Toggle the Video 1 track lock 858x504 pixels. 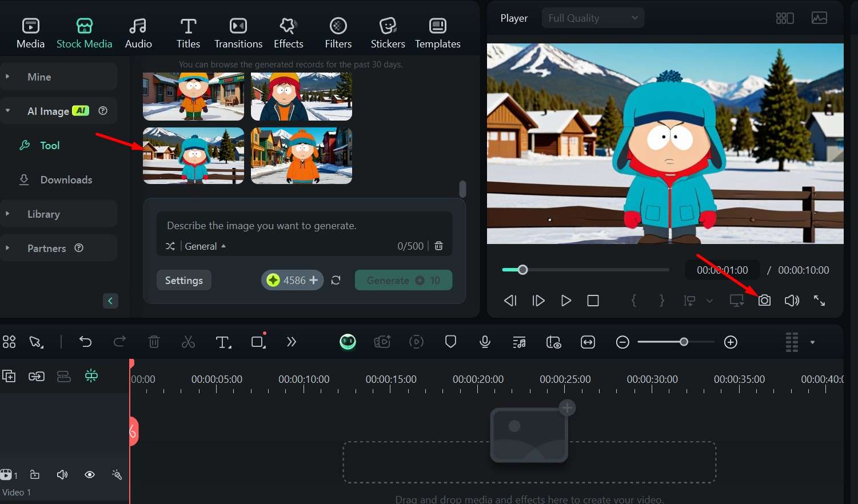[35, 475]
